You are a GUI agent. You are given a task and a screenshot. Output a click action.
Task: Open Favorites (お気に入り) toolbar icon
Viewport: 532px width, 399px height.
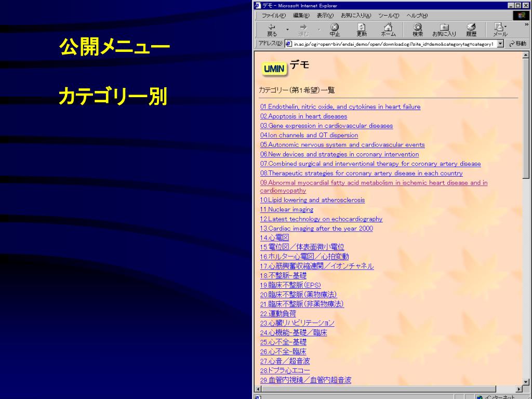(x=444, y=30)
